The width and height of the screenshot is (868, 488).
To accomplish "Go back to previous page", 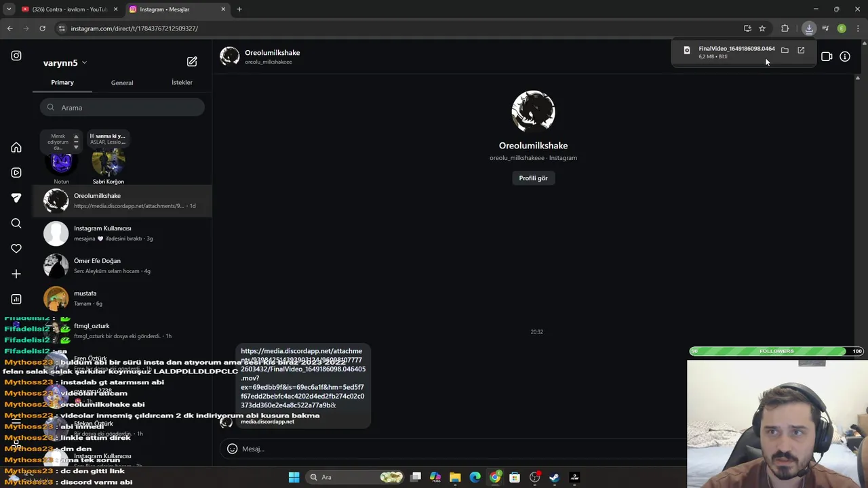I will 9,28.
